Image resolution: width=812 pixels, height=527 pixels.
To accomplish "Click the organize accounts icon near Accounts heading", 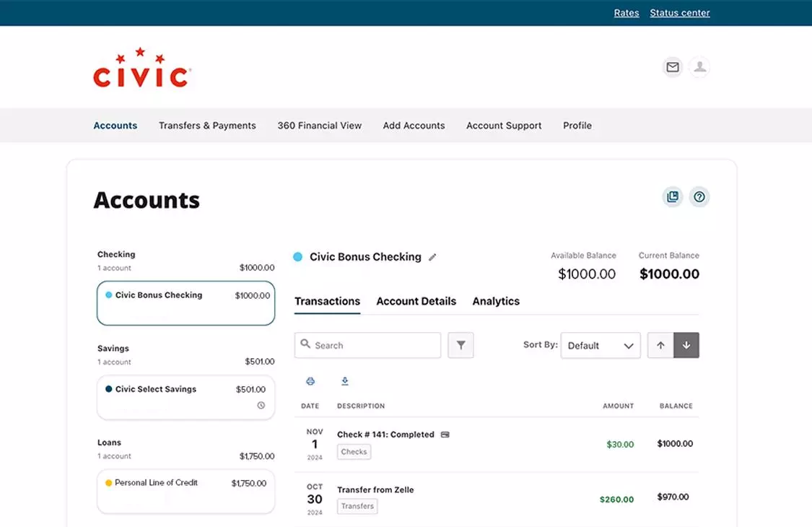I will tap(672, 196).
